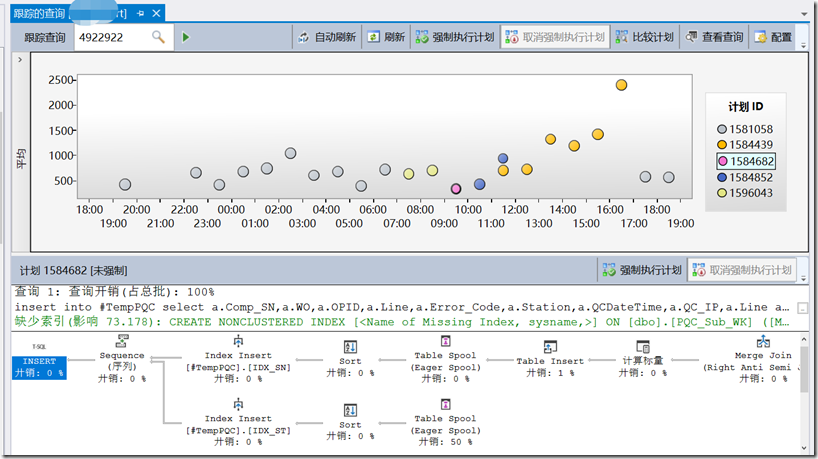The image size is (818, 459).
Task: Open the tab list dropdown arrow at top right
Action: tap(804, 14)
